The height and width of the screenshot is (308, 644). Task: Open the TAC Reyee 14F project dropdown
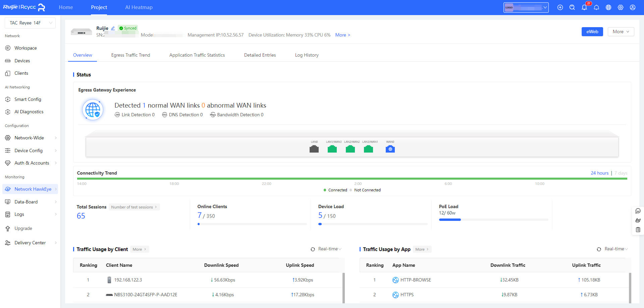[x=30, y=23]
